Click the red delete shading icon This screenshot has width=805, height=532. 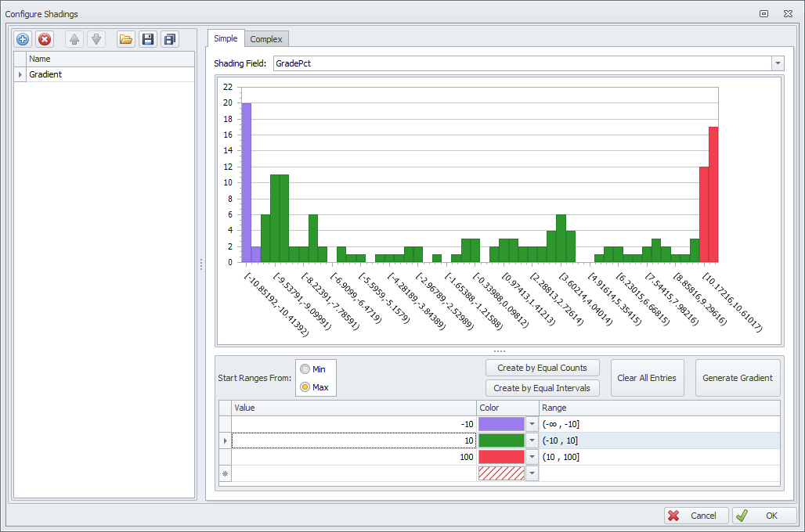45,39
